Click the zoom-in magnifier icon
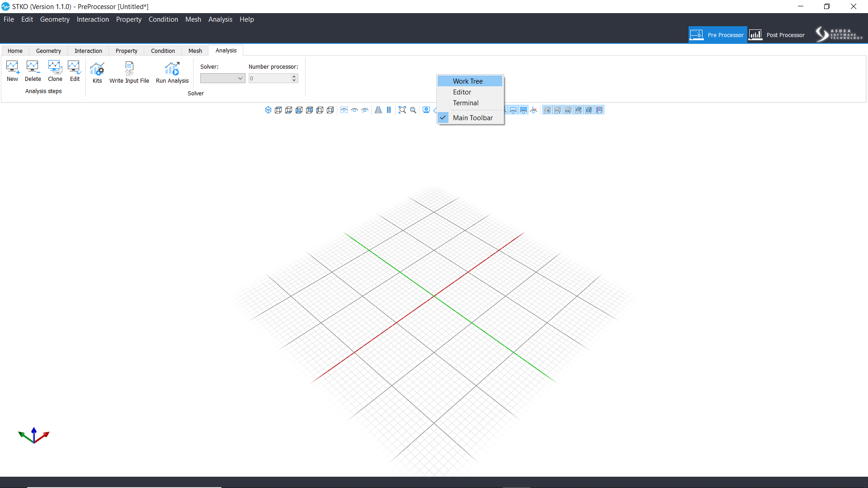Screen dimensions: 868x488 (x=413, y=110)
